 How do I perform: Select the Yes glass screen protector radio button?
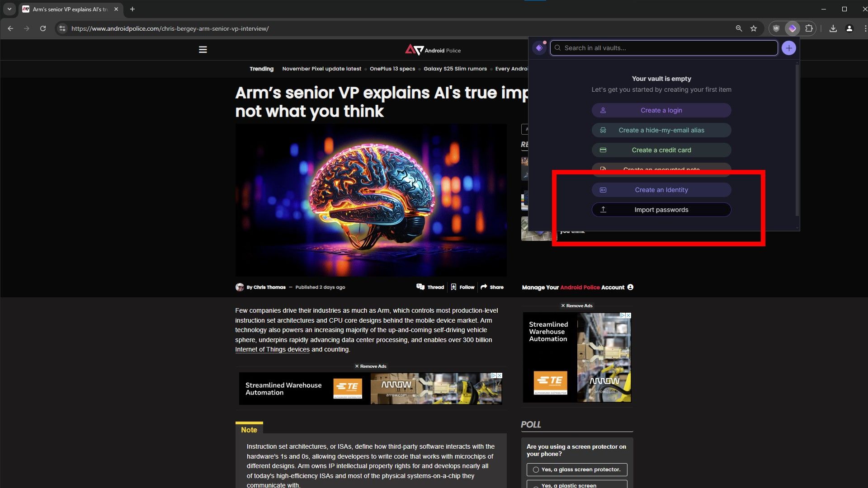536,469
